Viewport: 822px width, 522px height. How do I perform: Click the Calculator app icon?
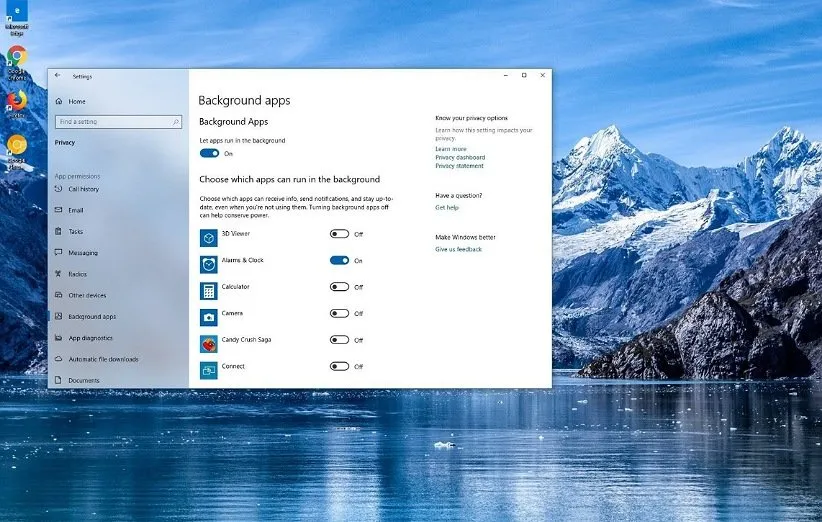coord(208,291)
